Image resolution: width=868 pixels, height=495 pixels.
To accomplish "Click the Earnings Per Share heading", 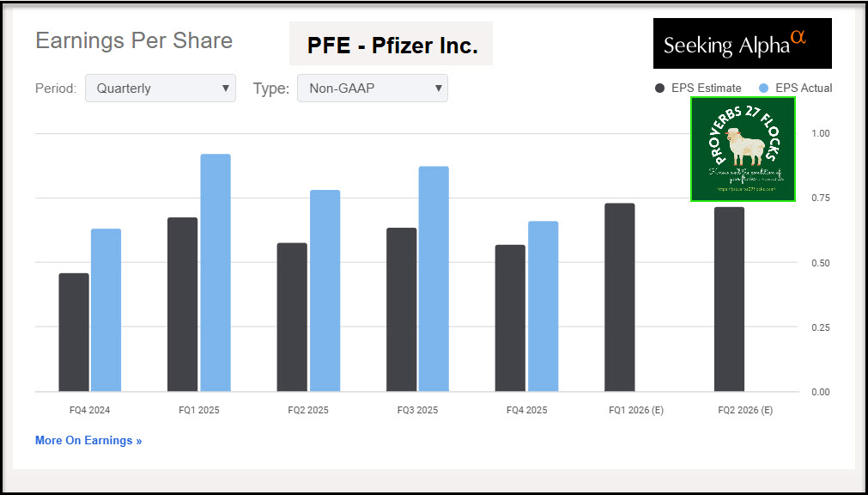I will click(134, 40).
